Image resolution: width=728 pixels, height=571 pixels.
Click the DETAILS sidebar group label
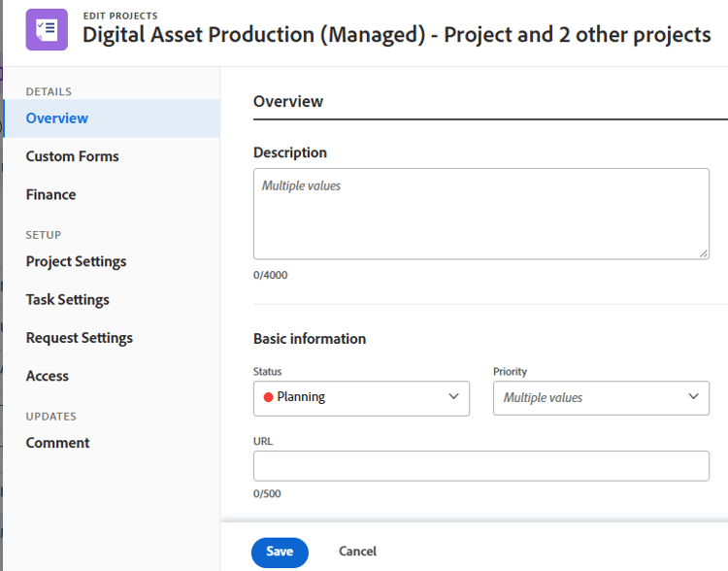(x=49, y=91)
